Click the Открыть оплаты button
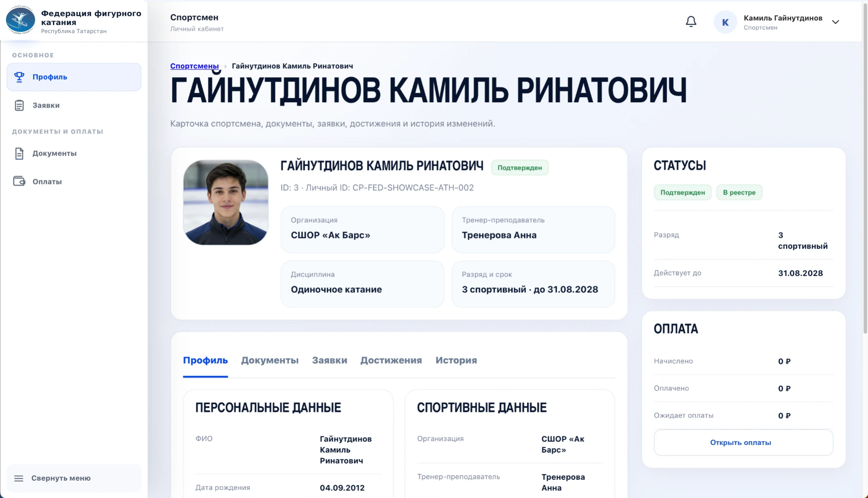This screenshot has height=498, width=868. point(743,442)
